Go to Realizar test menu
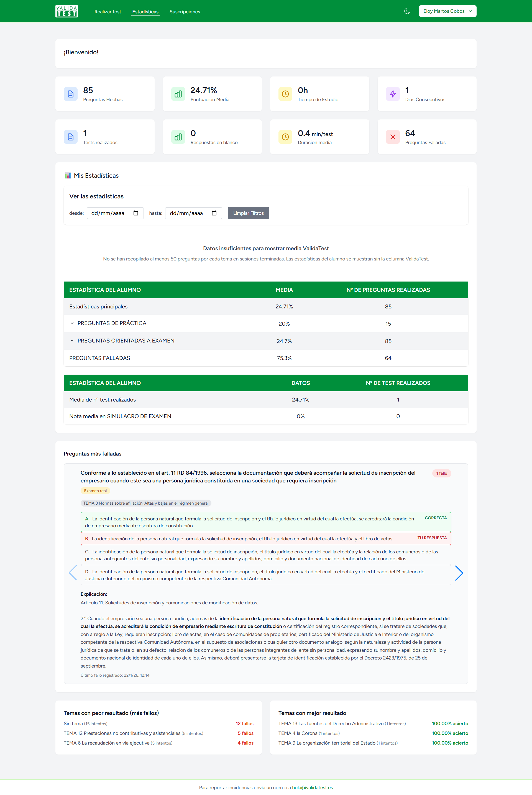The height and width of the screenshot is (795, 532). 108,12
